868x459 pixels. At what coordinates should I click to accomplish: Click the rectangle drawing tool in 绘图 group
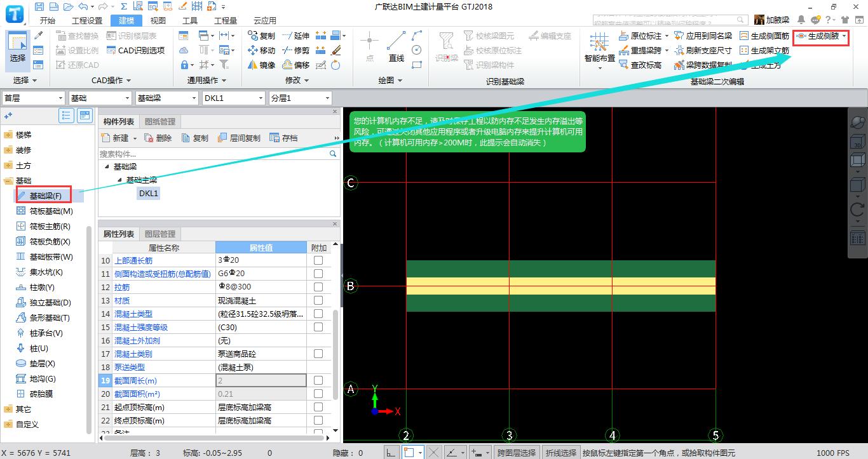tap(417, 64)
